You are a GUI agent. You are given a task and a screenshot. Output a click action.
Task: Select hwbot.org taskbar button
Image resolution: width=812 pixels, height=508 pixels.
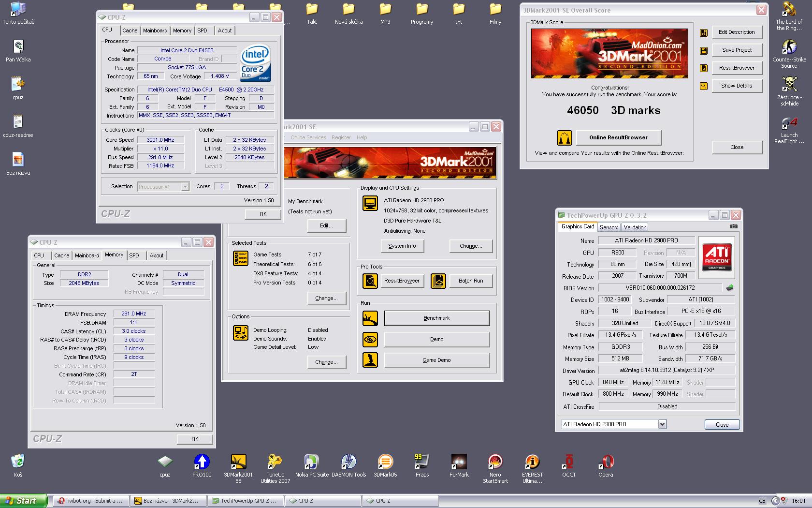coord(90,501)
